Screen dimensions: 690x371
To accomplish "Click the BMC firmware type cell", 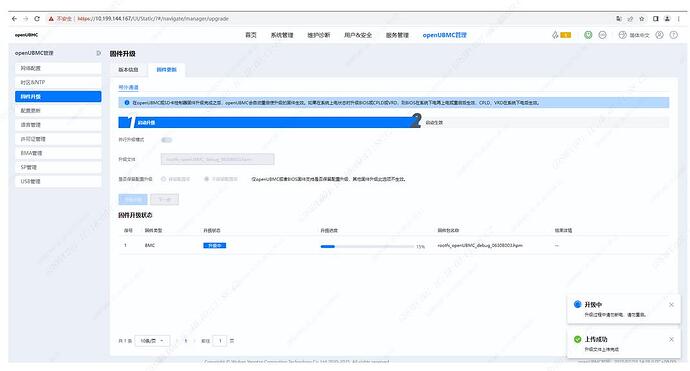I will pos(150,246).
